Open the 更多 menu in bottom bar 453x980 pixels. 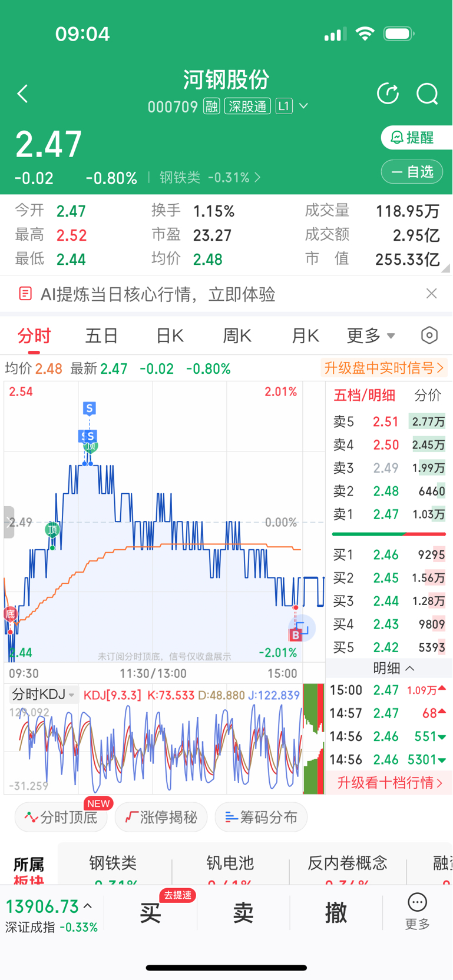(x=417, y=912)
